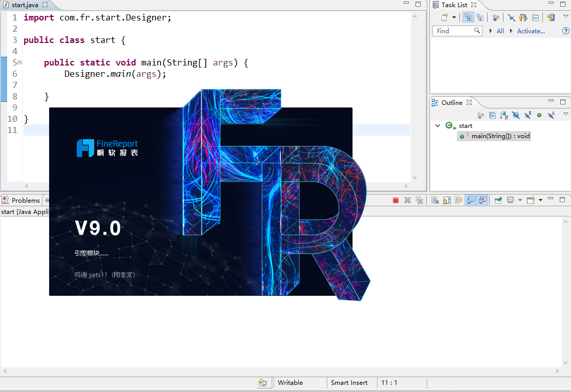Viewport: 571px width, 392px height.
Task: Show Task List help via question mark icon
Action: coord(565,31)
